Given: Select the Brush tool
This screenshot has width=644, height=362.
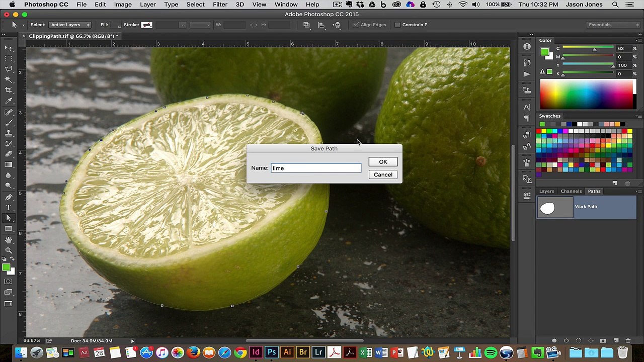Looking at the screenshot, I should 9,123.
